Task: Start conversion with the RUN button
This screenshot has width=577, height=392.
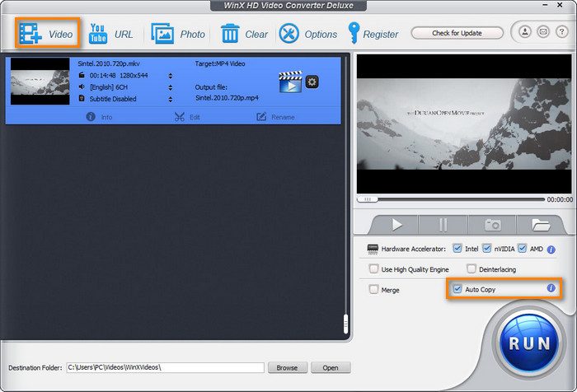Action: (529, 343)
